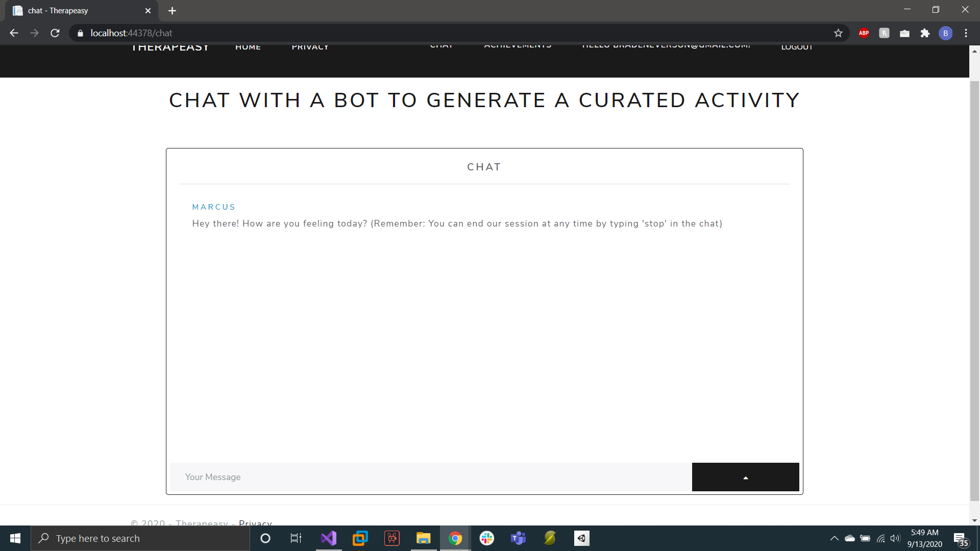Image resolution: width=980 pixels, height=551 pixels.
Task: Open Slack from the taskbar
Action: point(486,538)
